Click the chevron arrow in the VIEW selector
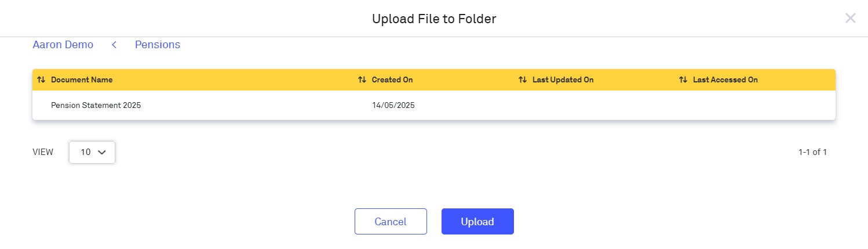 [x=102, y=152]
